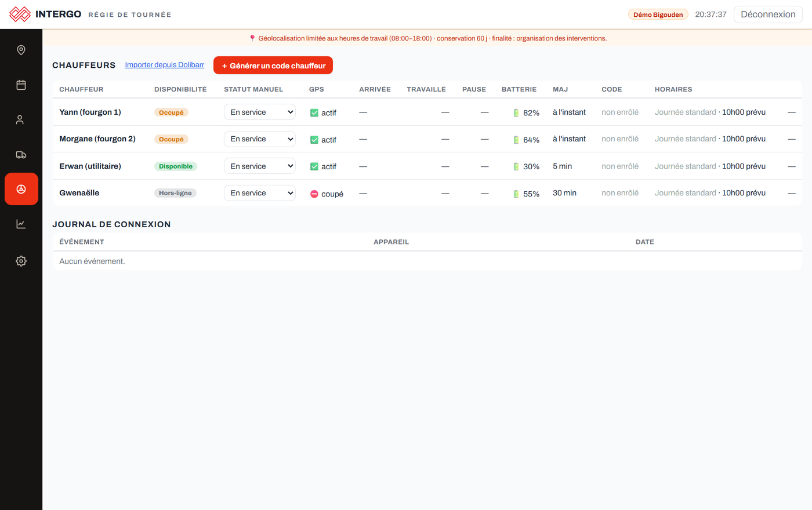Click Générer un code chauffeur button
This screenshot has width=812, height=510.
(273, 65)
